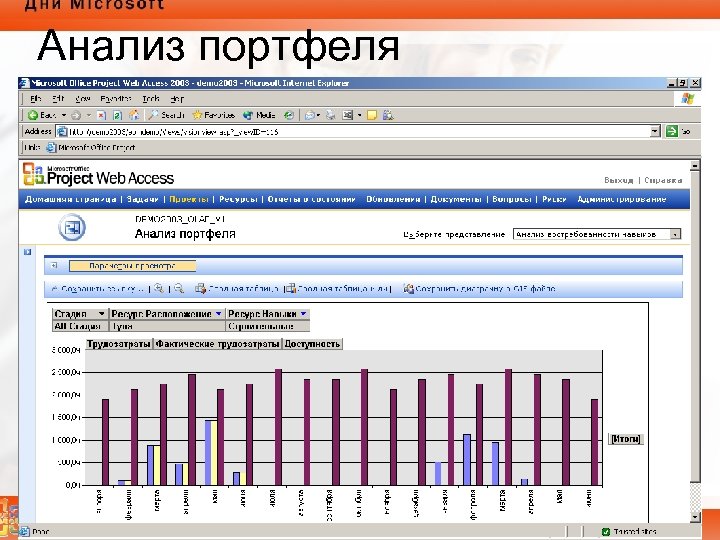720x540 pixels.
Task: Click Сохранить ссылку link in chart toolbar
Action: pyautogui.click(x=98, y=289)
